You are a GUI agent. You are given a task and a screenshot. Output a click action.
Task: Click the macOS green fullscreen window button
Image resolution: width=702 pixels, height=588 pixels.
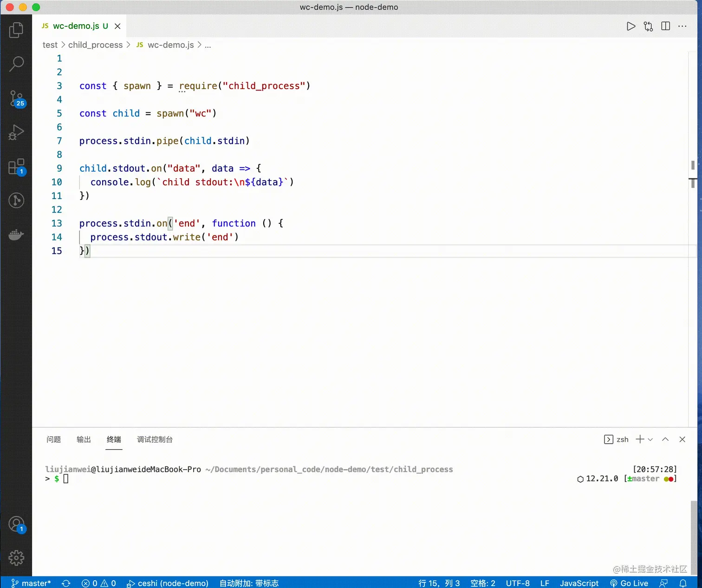point(36,7)
